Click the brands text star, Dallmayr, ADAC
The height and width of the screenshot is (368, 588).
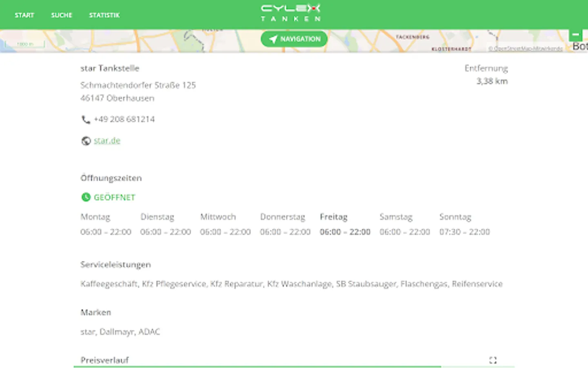point(120,332)
